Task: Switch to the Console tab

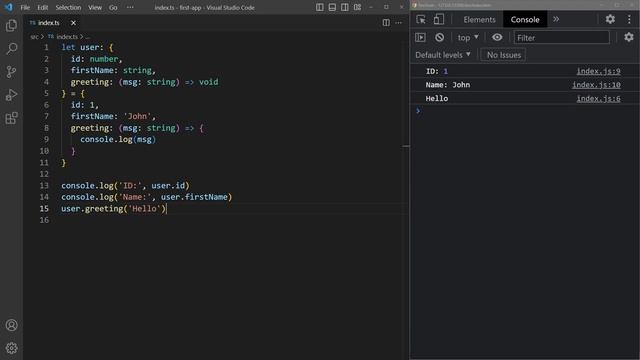Action: [525, 20]
